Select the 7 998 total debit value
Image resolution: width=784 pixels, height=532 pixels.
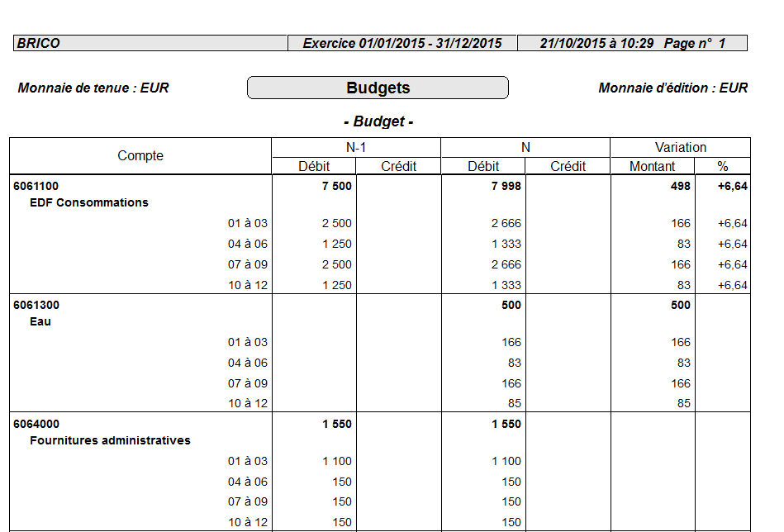pos(506,187)
